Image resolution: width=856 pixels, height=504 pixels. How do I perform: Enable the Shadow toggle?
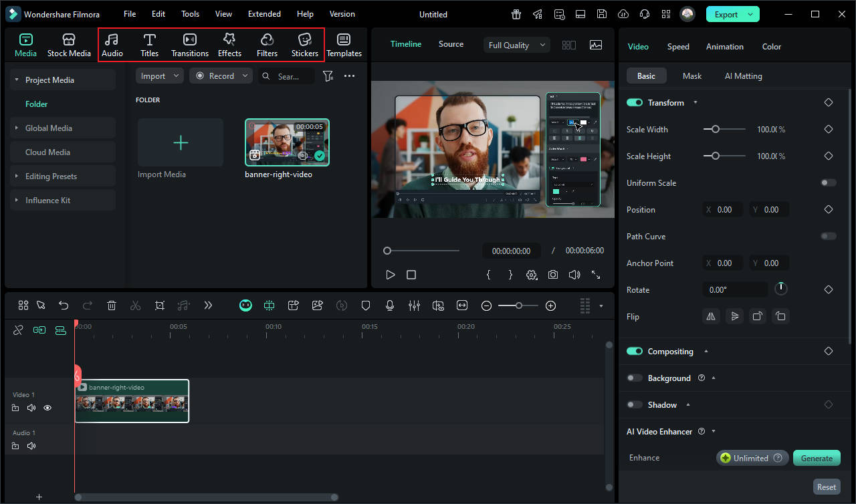pos(635,405)
